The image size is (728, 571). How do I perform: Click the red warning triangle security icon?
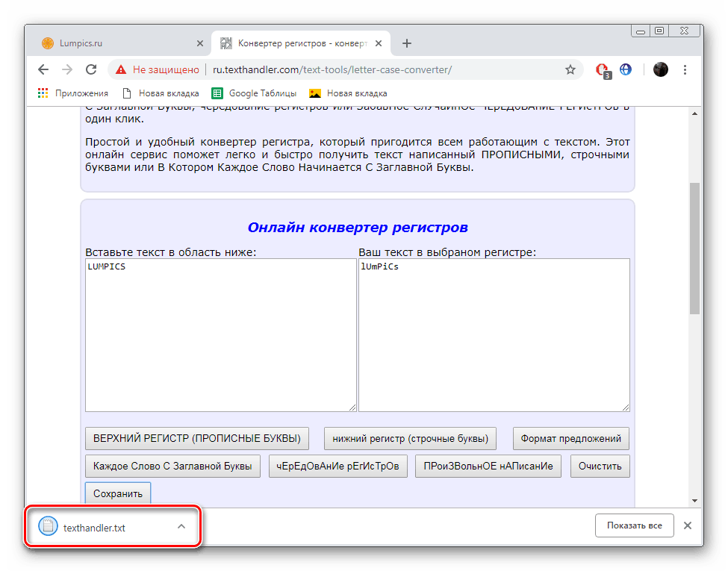click(x=121, y=69)
